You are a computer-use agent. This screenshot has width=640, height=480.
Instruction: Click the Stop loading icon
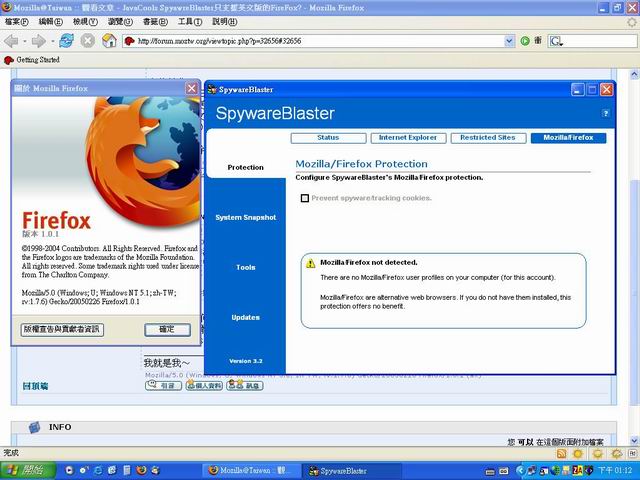pyautogui.click(x=87, y=41)
